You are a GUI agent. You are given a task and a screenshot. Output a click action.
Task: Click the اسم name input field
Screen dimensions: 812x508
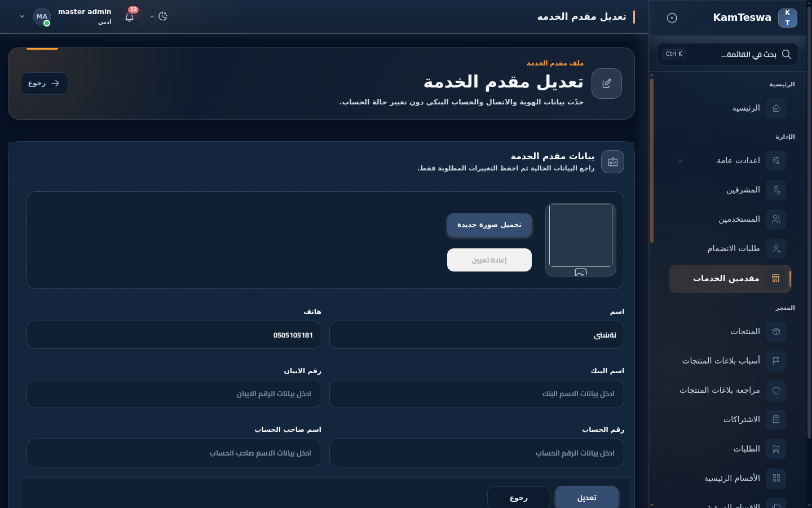point(476,335)
